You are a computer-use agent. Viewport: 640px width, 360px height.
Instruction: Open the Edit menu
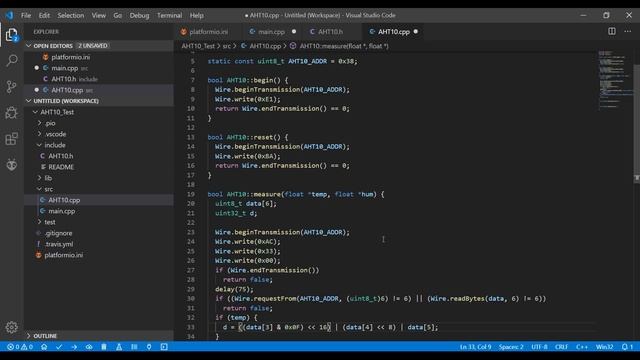[x=44, y=15]
